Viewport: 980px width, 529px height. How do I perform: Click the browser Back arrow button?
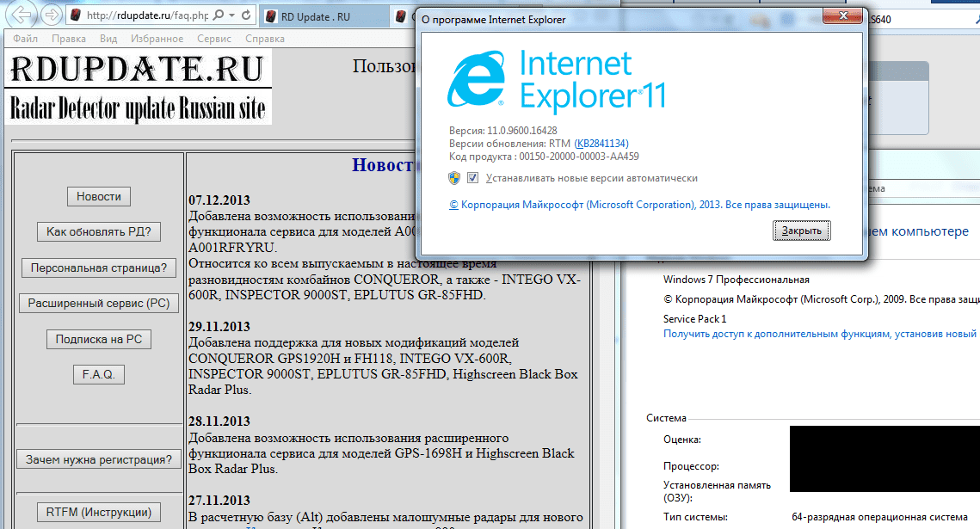tap(22, 15)
